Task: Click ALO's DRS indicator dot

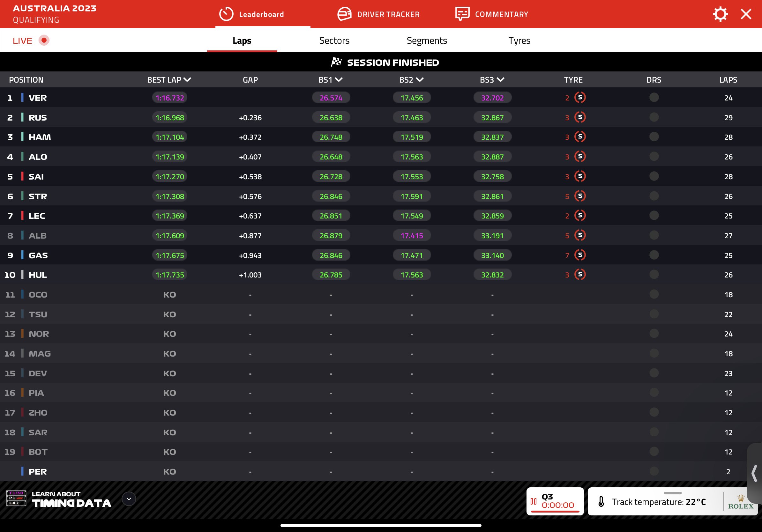Action: [654, 156]
